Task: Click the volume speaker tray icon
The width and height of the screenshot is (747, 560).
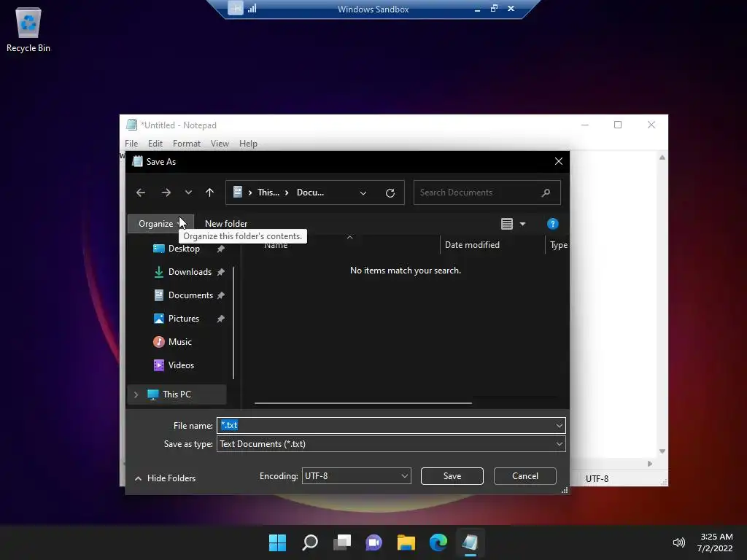Action: (x=679, y=542)
